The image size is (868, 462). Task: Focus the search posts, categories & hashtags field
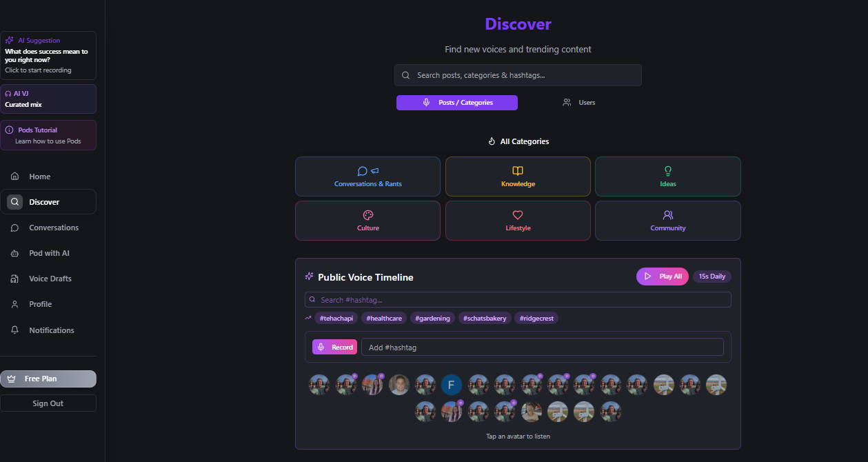click(518, 75)
